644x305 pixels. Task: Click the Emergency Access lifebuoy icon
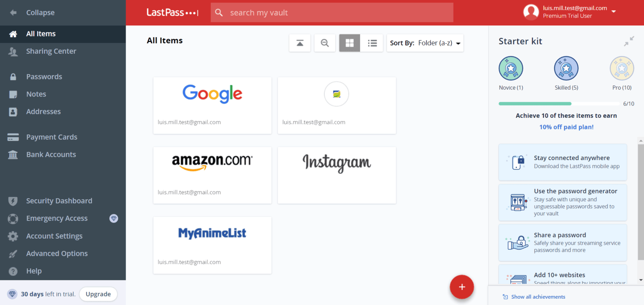click(13, 219)
